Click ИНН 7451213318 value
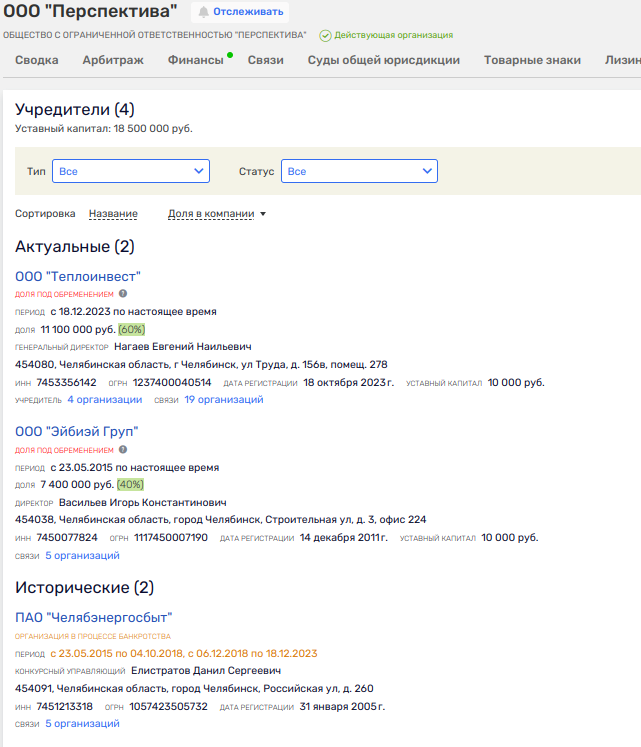 coord(64,707)
